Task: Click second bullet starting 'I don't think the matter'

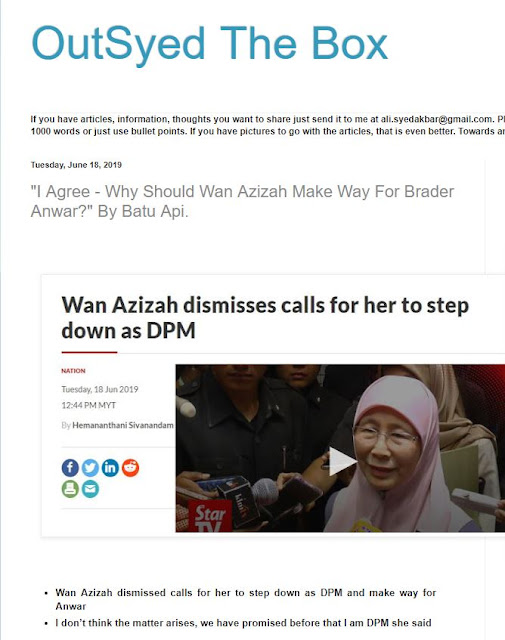Action: [x=243, y=623]
